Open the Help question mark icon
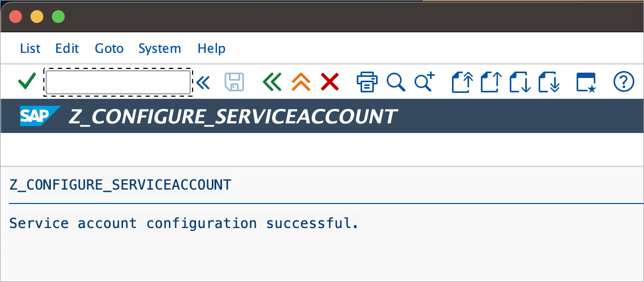644x282 pixels. [x=623, y=82]
